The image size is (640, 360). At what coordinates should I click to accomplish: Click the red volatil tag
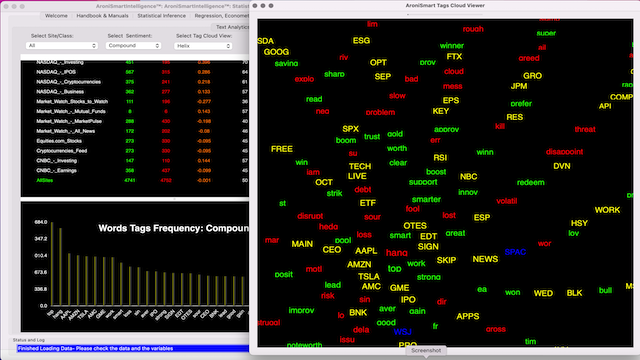click(507, 201)
